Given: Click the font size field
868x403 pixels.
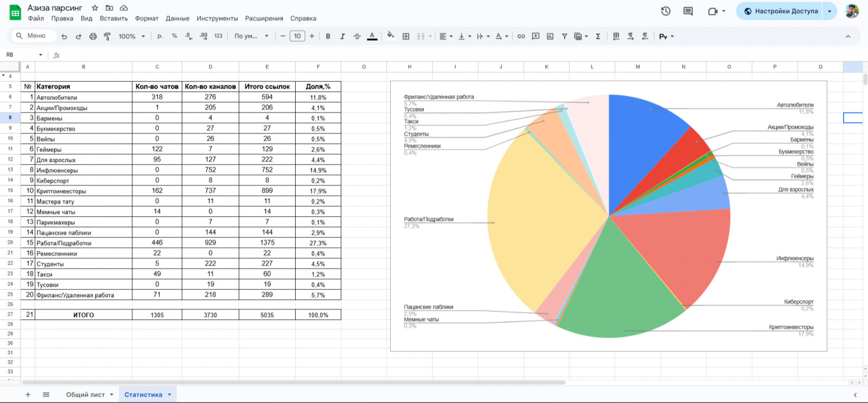Looking at the screenshot, I should (x=297, y=36).
